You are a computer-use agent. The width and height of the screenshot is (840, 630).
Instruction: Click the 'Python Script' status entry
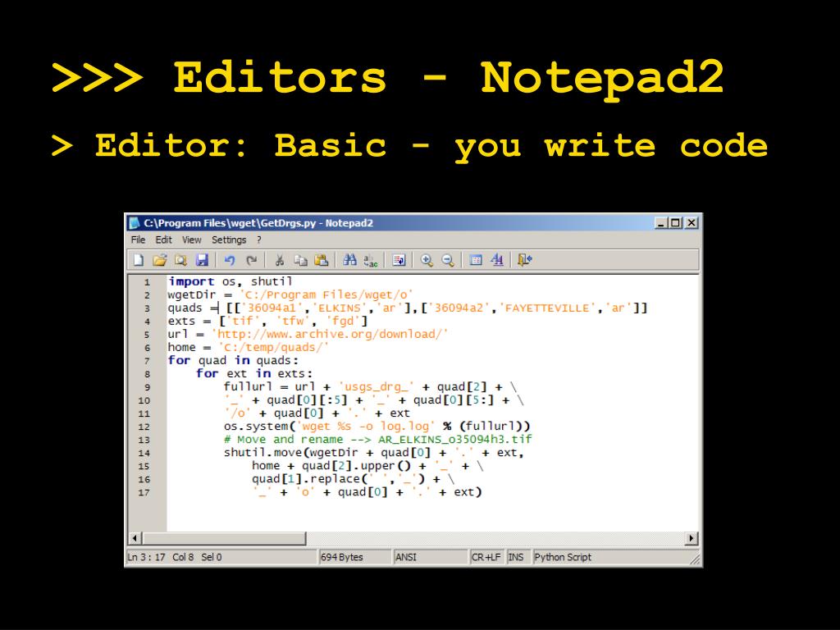coord(563,557)
